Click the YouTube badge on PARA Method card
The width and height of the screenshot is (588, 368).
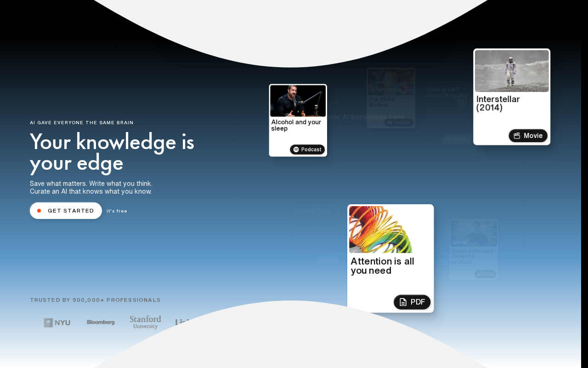399,123
